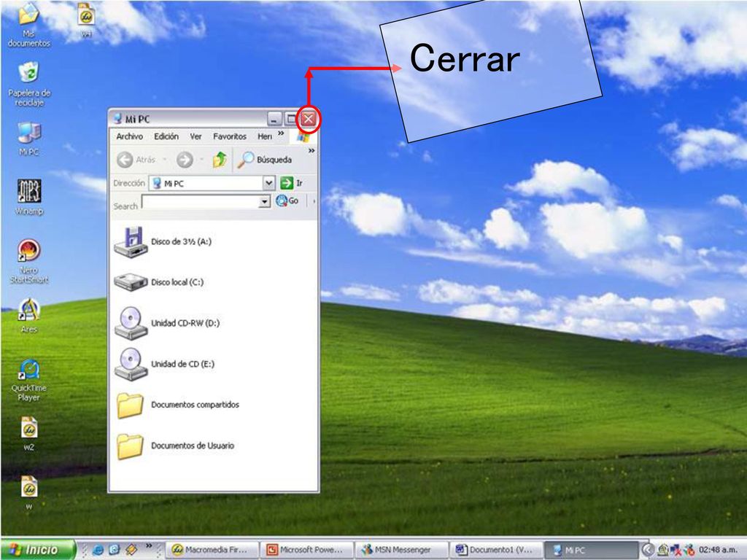
Task: Open the Archivo menu
Action: tap(130, 136)
